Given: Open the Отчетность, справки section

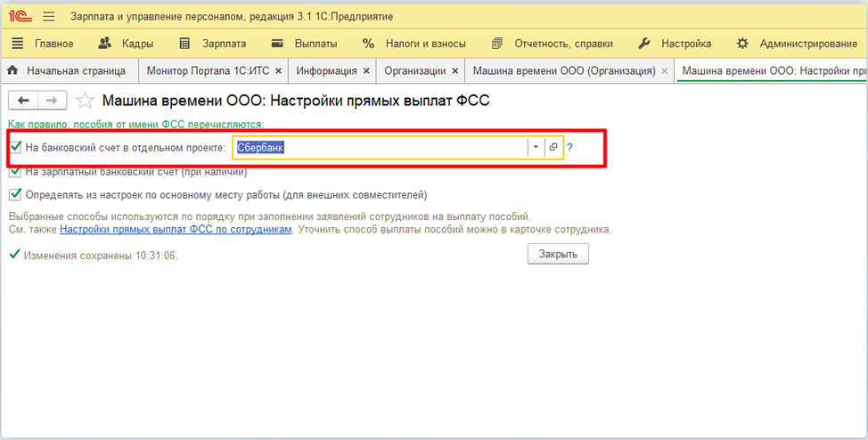Looking at the screenshot, I should click(x=553, y=43).
